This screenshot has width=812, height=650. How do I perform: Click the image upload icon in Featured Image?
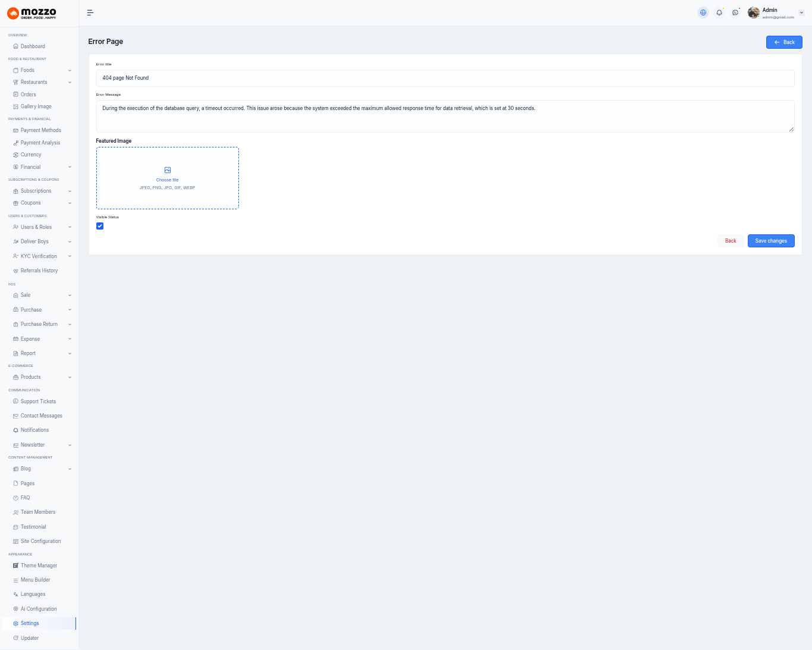pos(168,170)
